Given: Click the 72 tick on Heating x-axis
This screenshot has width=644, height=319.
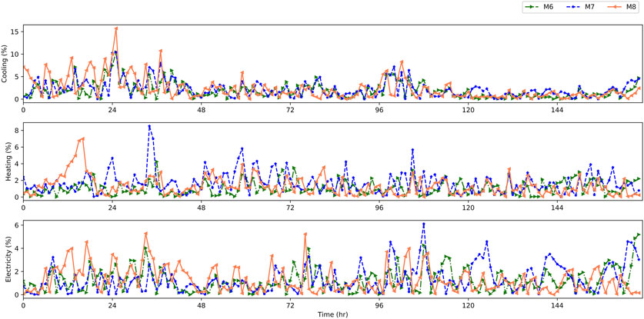Looking at the screenshot, I should [x=290, y=208].
